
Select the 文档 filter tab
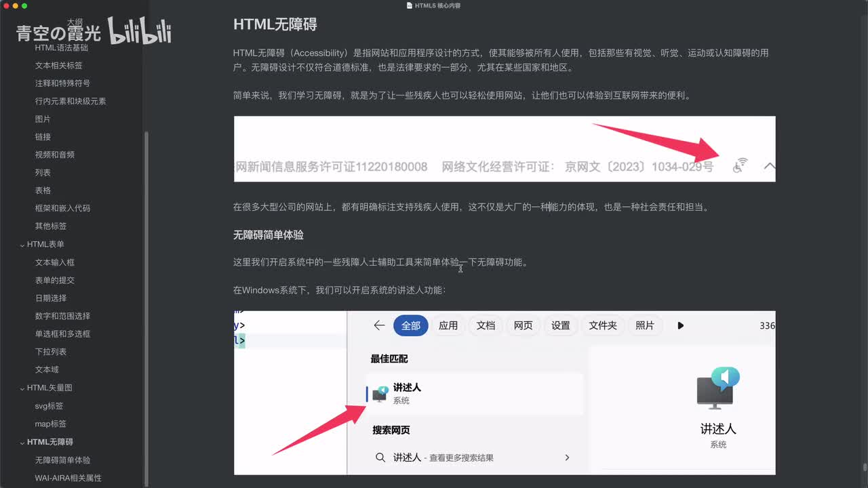486,325
